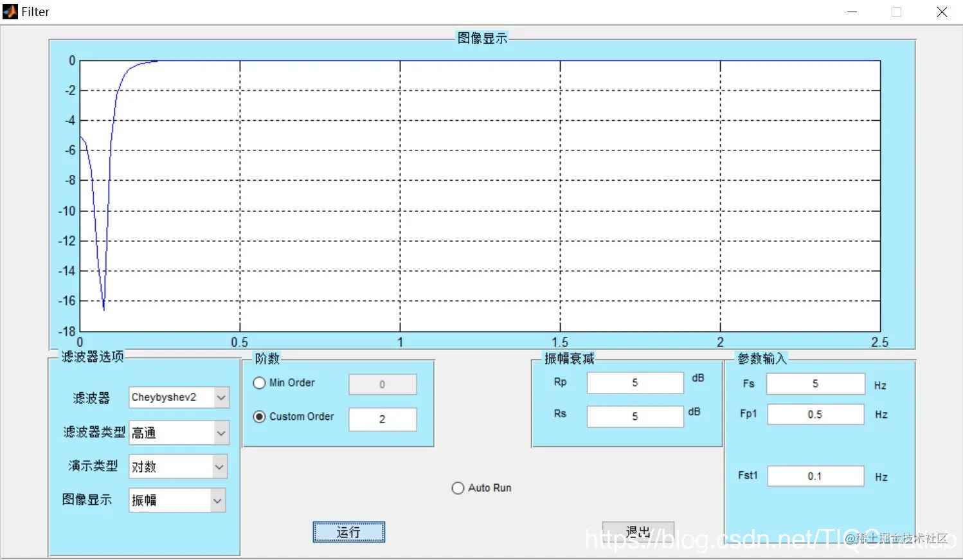The image size is (963, 560).
Task: Click inside the 图像显示 plot area
Action: pyautogui.click(x=482, y=193)
